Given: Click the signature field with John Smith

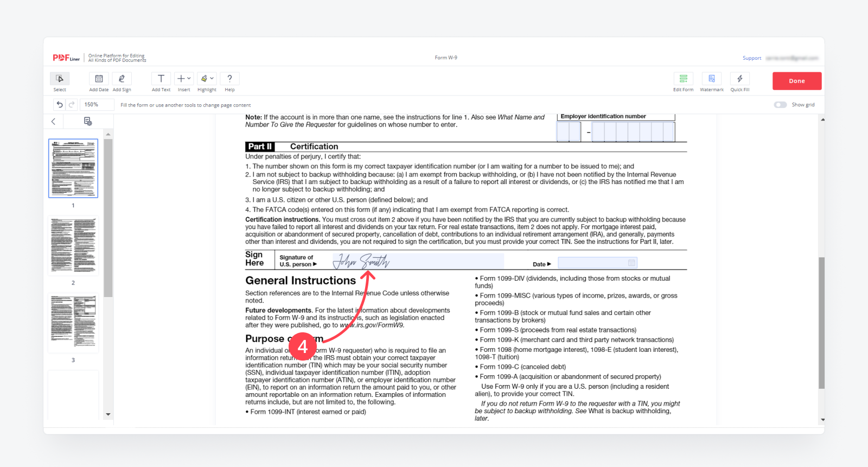Looking at the screenshot, I should pos(418,261).
